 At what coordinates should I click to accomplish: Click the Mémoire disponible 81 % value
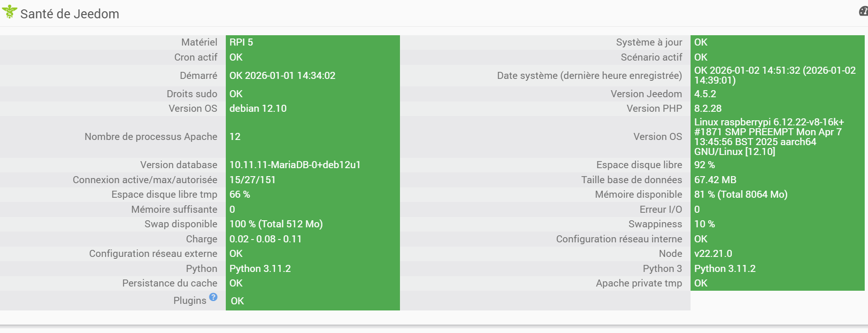coord(740,194)
